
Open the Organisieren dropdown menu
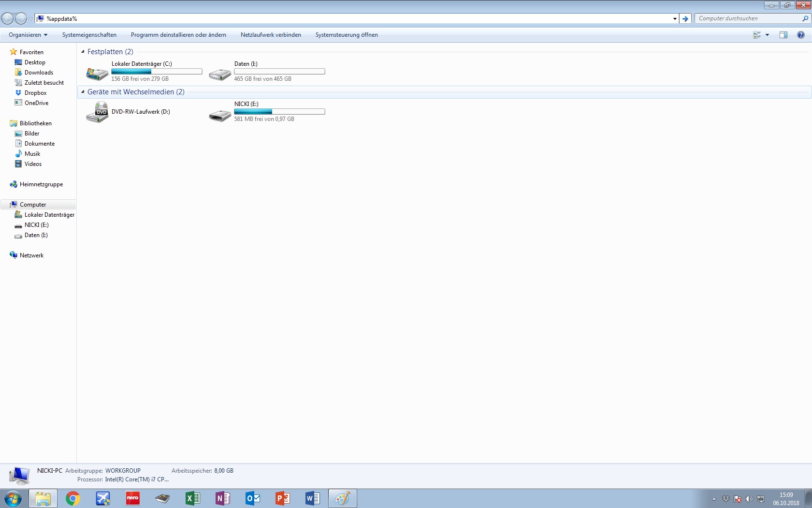point(28,35)
